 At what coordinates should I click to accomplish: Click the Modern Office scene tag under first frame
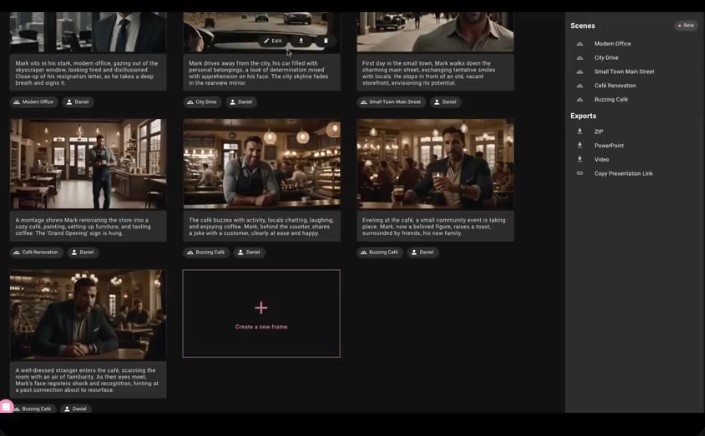coord(34,102)
